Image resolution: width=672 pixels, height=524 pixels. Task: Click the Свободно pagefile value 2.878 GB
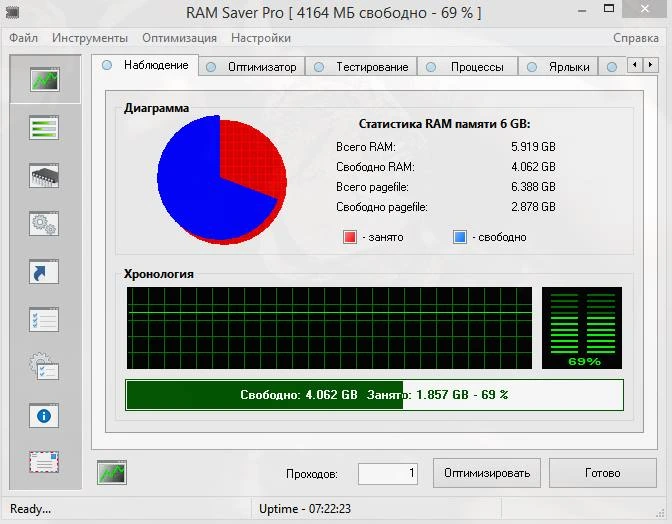(533, 207)
